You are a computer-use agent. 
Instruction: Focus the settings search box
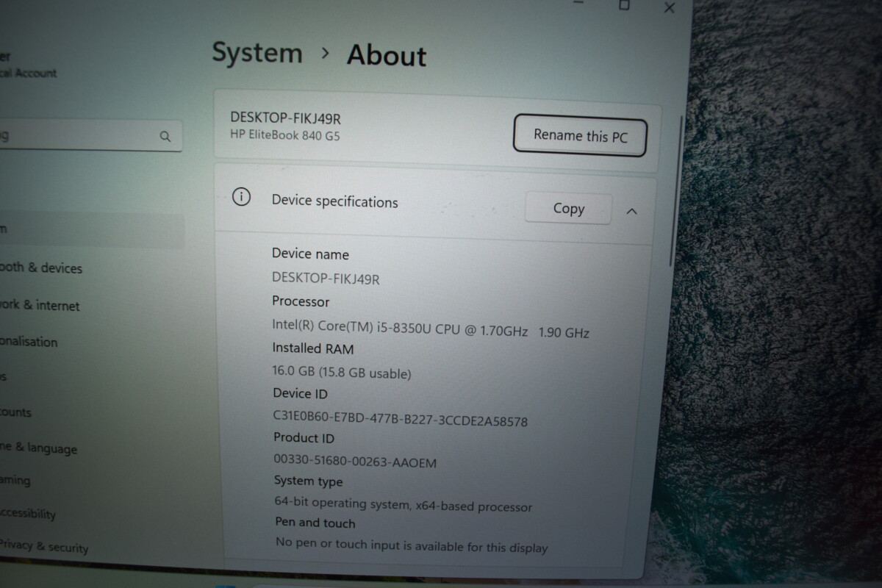(x=90, y=136)
